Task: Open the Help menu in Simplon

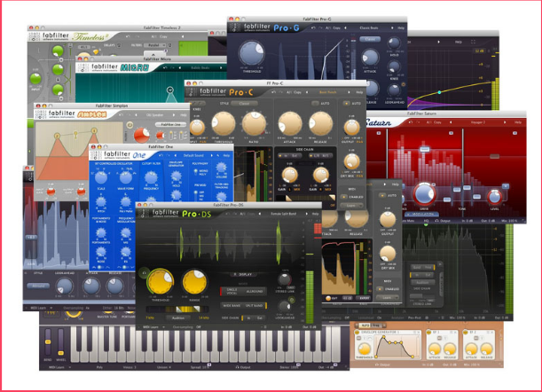Action: pos(184,115)
